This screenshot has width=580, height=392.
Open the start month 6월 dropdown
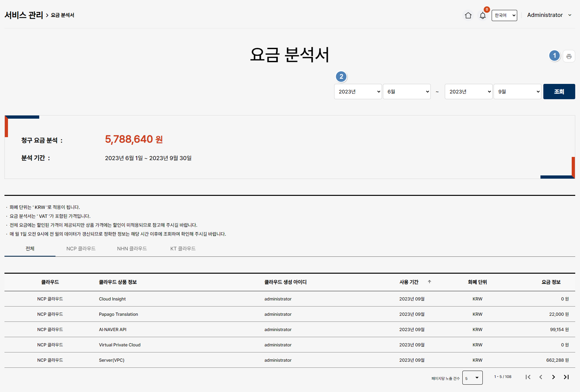pos(407,92)
